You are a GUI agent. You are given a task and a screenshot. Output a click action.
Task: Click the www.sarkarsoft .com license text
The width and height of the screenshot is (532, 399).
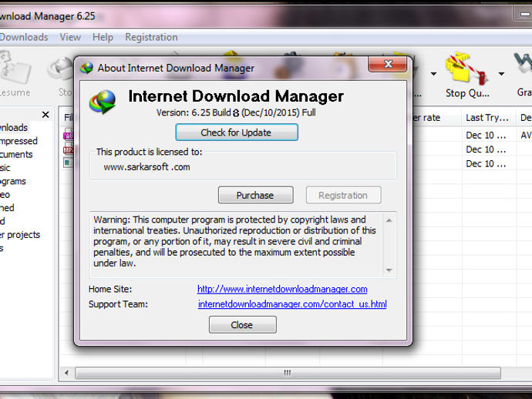click(x=146, y=167)
